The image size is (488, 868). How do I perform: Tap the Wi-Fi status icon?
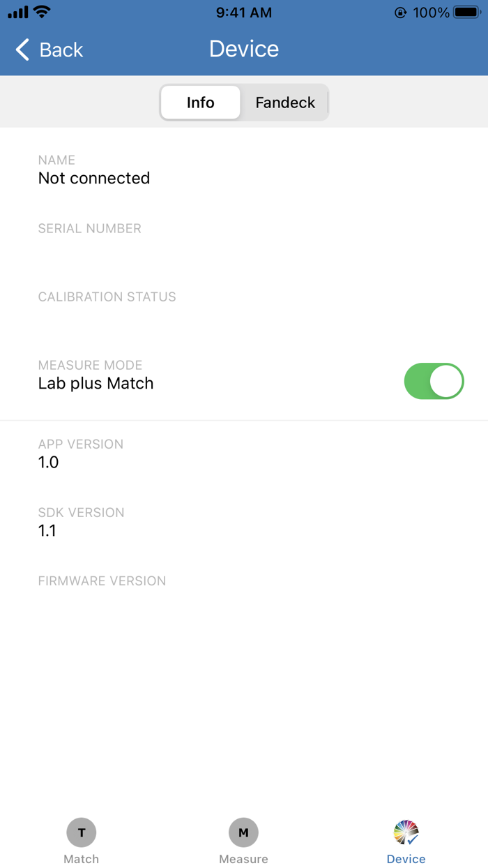pyautogui.click(x=42, y=12)
